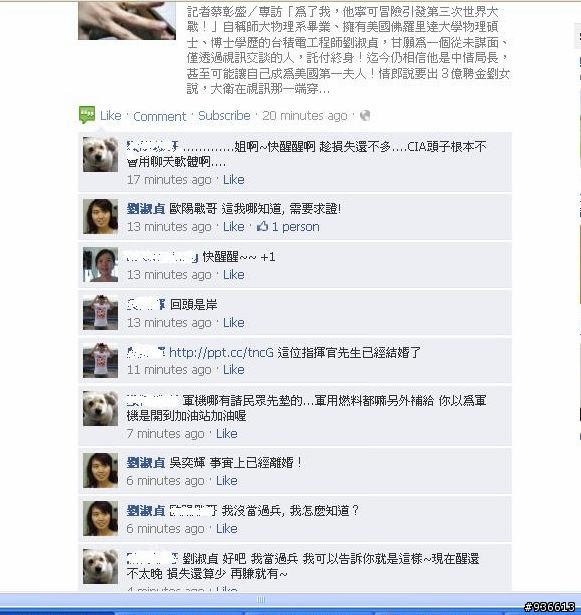Open the article thumbnail image at top
Viewport: 581px width, 615px height.
coord(127,20)
